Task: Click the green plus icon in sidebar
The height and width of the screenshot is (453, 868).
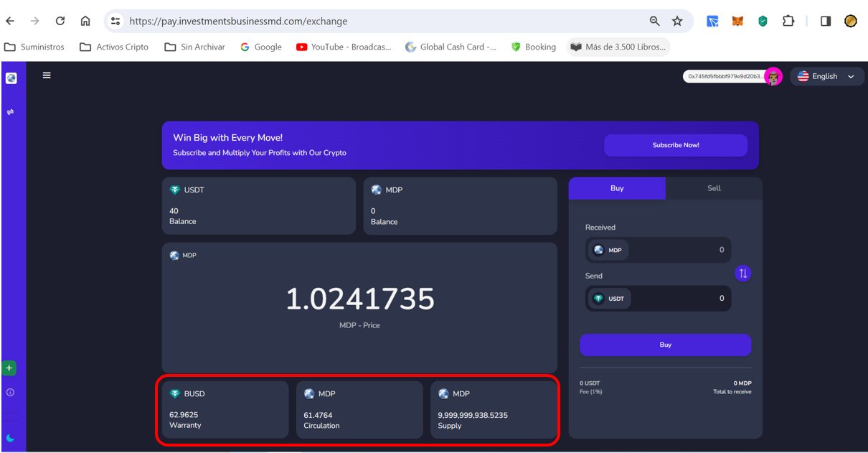Action: point(9,368)
